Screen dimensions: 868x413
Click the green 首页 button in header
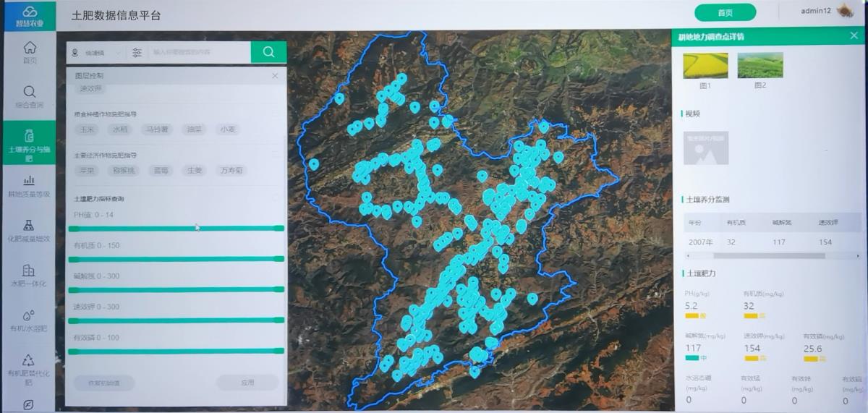tap(725, 13)
